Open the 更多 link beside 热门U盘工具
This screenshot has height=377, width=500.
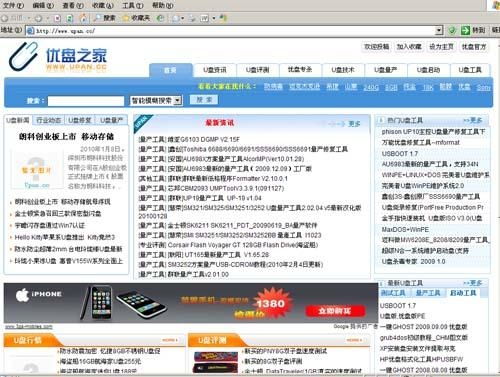(473, 120)
